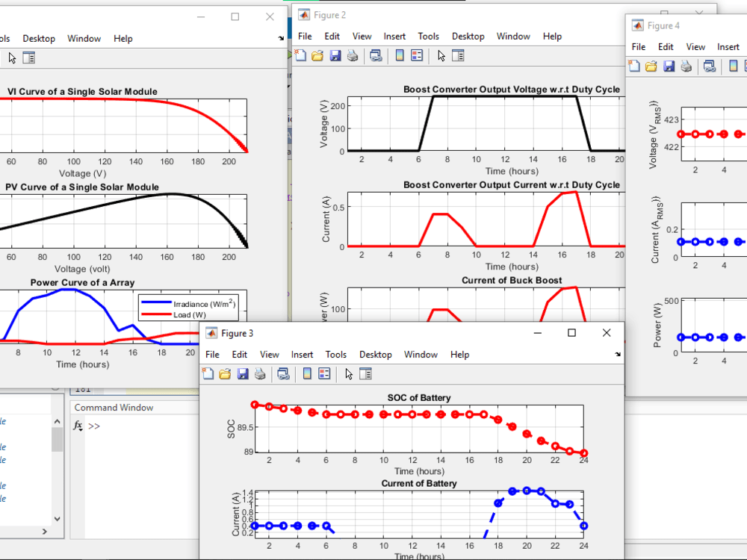Save Figure 4 with its Save icon

[668, 66]
